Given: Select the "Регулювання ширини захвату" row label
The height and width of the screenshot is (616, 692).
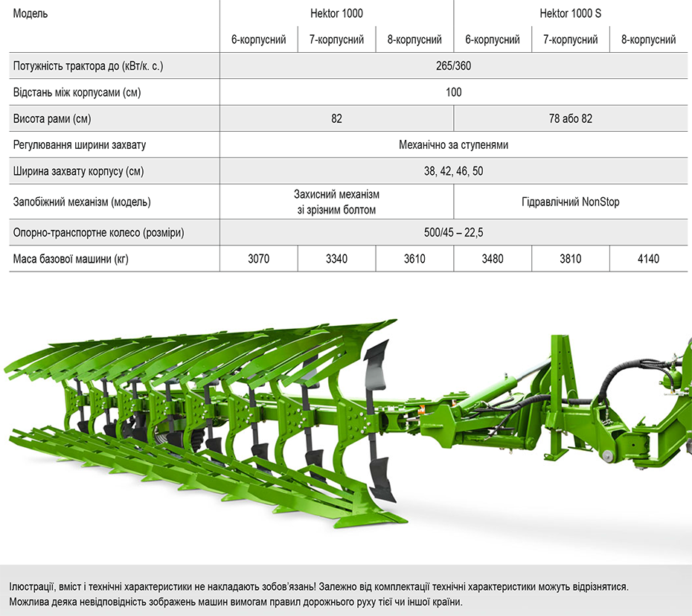Looking at the screenshot, I should tap(80, 145).
